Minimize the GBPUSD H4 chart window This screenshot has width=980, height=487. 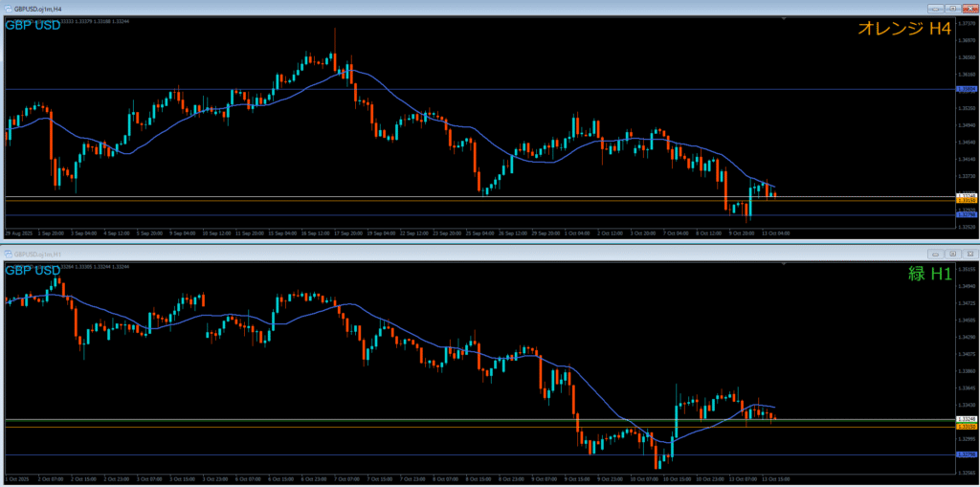[933, 8]
